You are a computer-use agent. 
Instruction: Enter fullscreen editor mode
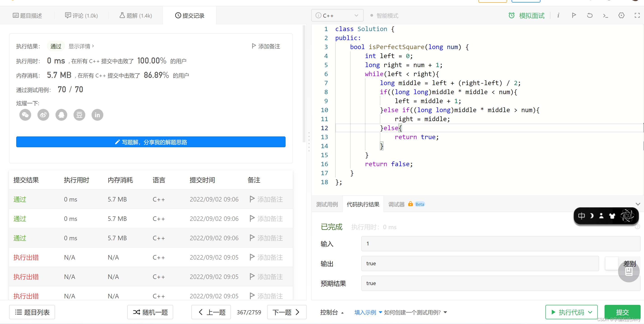pos(637,16)
